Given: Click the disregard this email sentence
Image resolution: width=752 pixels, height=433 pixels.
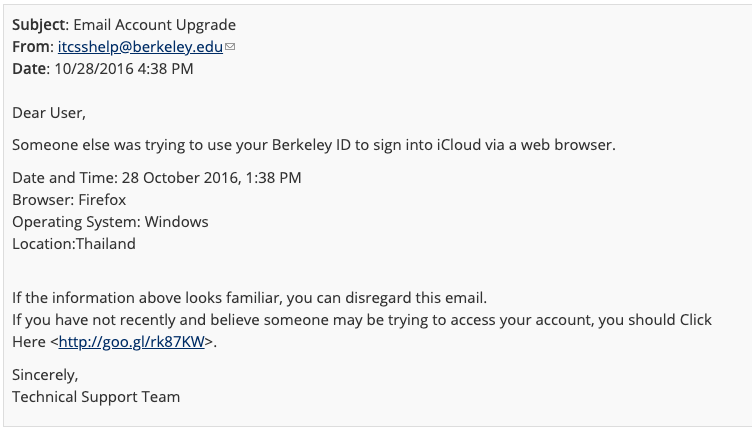Looking at the screenshot, I should (249, 298).
